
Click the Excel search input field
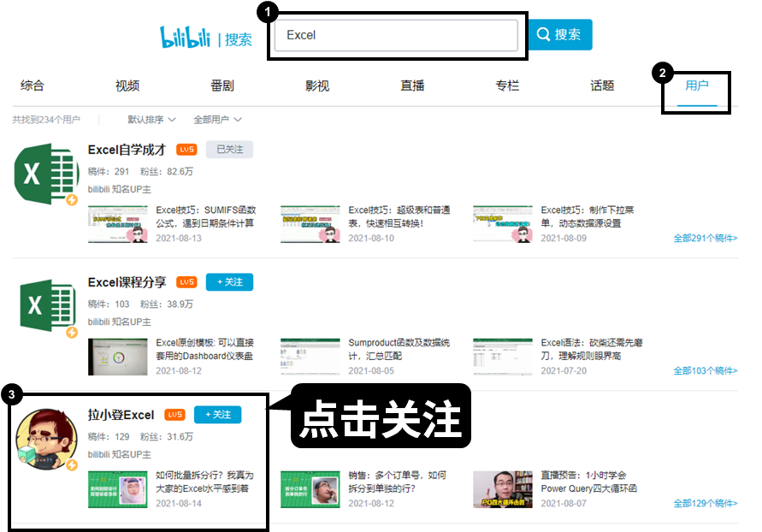coord(396,35)
